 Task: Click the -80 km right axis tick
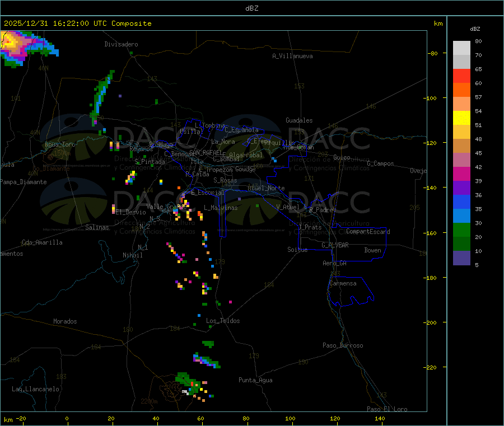433,53
